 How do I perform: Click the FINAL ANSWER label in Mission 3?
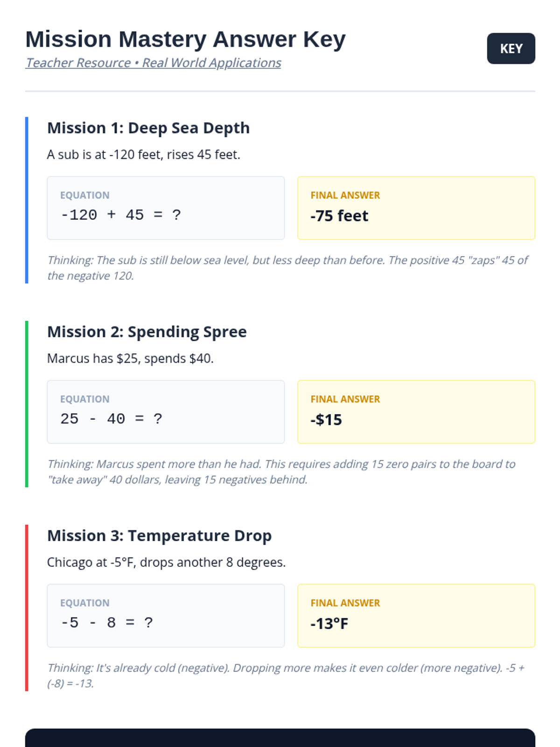pos(345,603)
